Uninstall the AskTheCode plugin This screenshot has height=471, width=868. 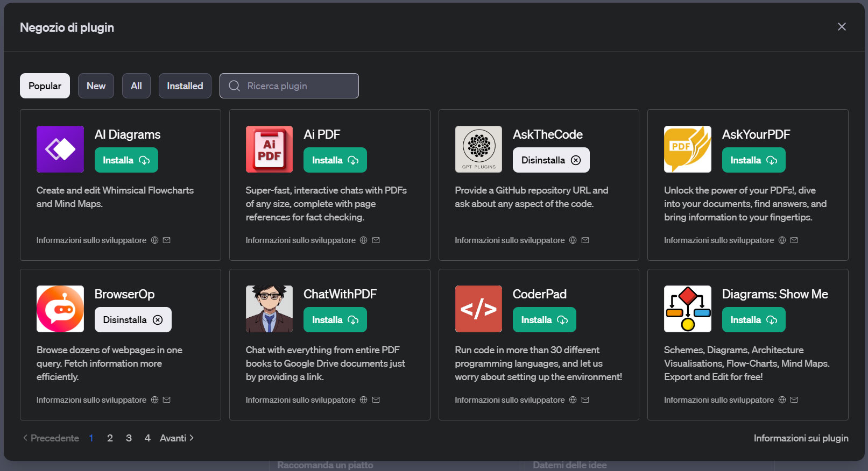tap(551, 160)
